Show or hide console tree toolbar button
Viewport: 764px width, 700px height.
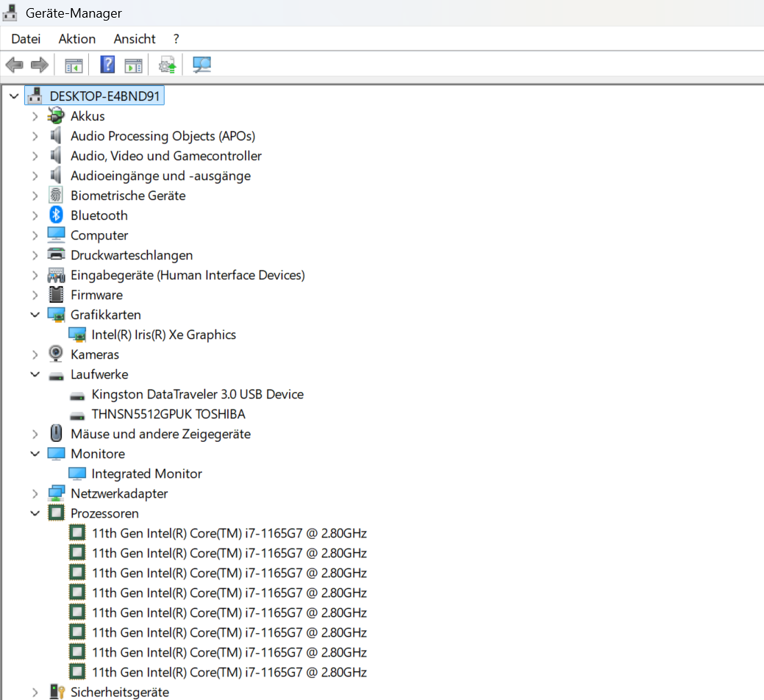click(x=74, y=65)
